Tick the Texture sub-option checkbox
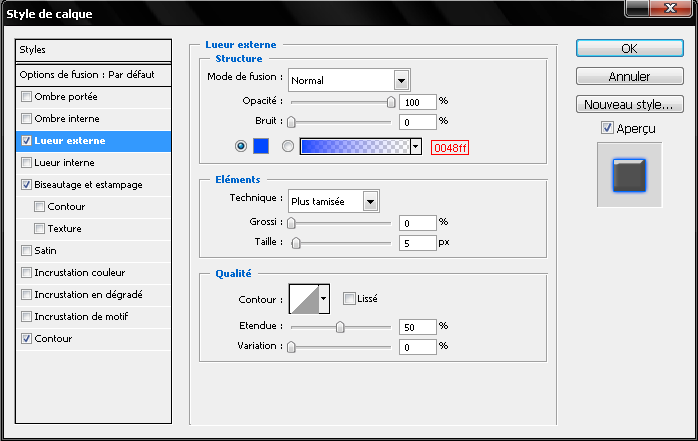The image size is (698, 441). [40, 228]
